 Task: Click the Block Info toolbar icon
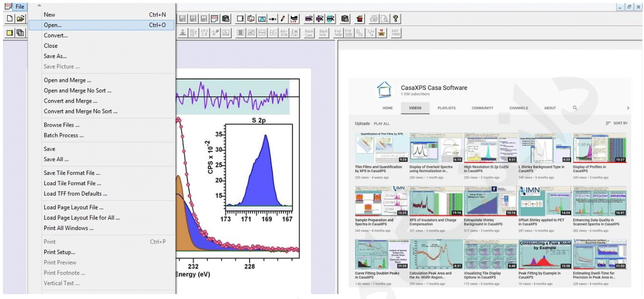(x=324, y=33)
